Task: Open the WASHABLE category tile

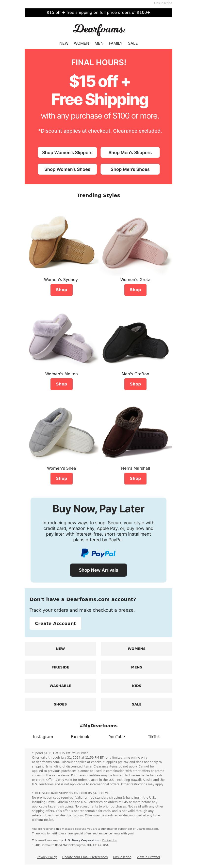Action: coord(60,686)
